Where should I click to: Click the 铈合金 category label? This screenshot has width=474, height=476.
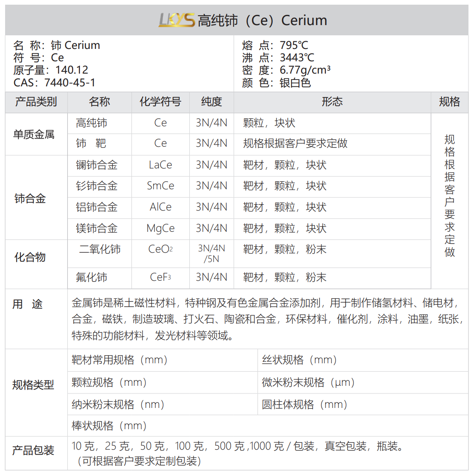[x=35, y=197]
